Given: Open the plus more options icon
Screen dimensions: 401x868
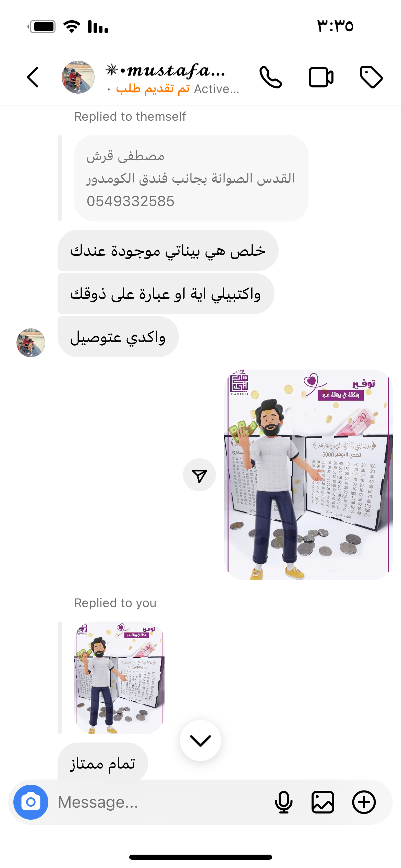Looking at the screenshot, I should coord(364,802).
